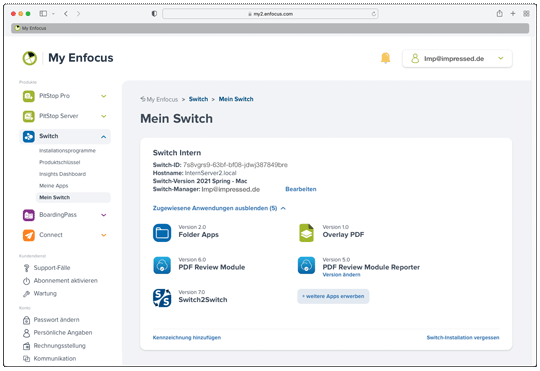Click the Support-Fälle icon
Screen dimensions: 540x371
[x=27, y=268]
